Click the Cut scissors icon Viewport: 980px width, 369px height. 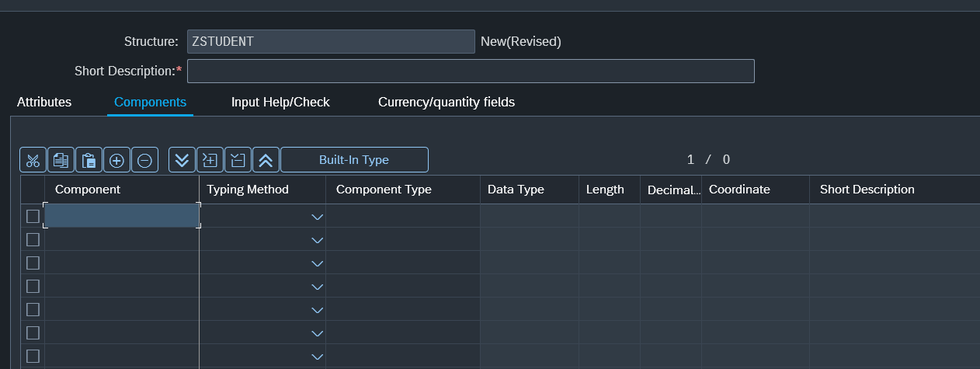coord(33,160)
